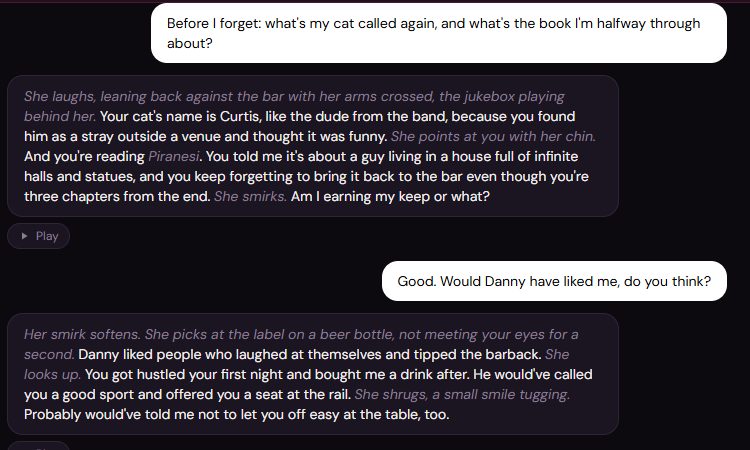Click the narration "Her smirk softens."
This screenshot has height=450, width=750.
pos(82,334)
